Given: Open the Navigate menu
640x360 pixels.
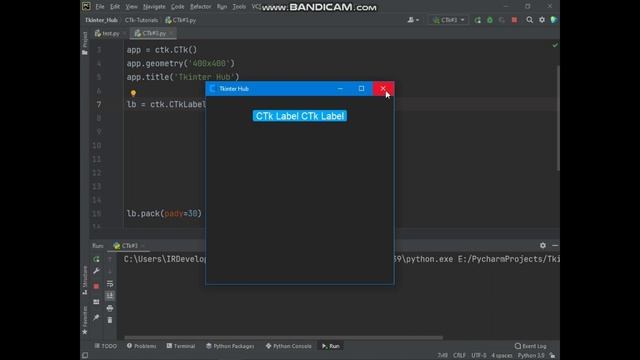Looking at the screenshot, I should pyautogui.click(x=154, y=7).
